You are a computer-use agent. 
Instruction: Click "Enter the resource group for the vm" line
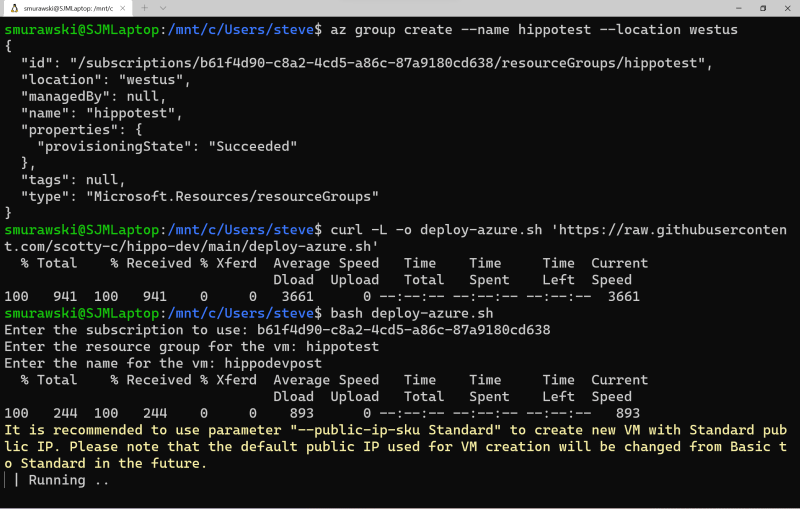(191, 347)
